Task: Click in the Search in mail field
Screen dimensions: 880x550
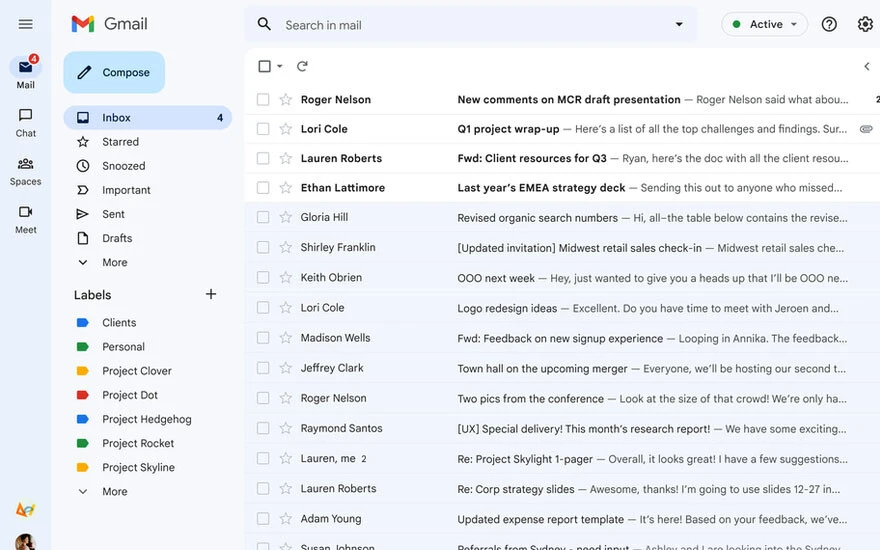Action: 471,25
